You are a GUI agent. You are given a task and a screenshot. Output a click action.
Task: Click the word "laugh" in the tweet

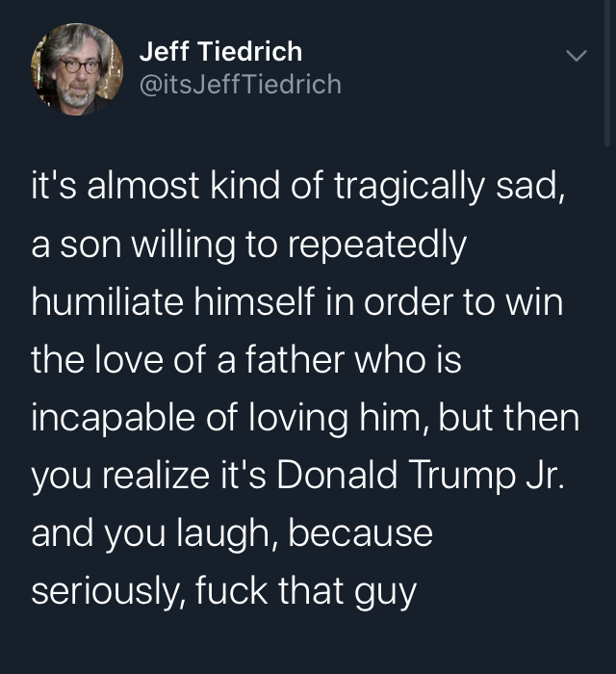point(224,534)
